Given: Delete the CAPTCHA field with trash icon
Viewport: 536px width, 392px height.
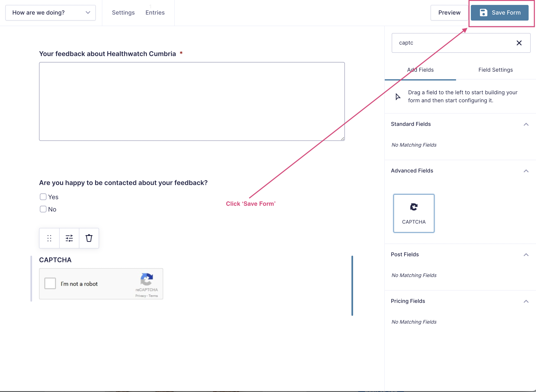Looking at the screenshot, I should (89, 238).
